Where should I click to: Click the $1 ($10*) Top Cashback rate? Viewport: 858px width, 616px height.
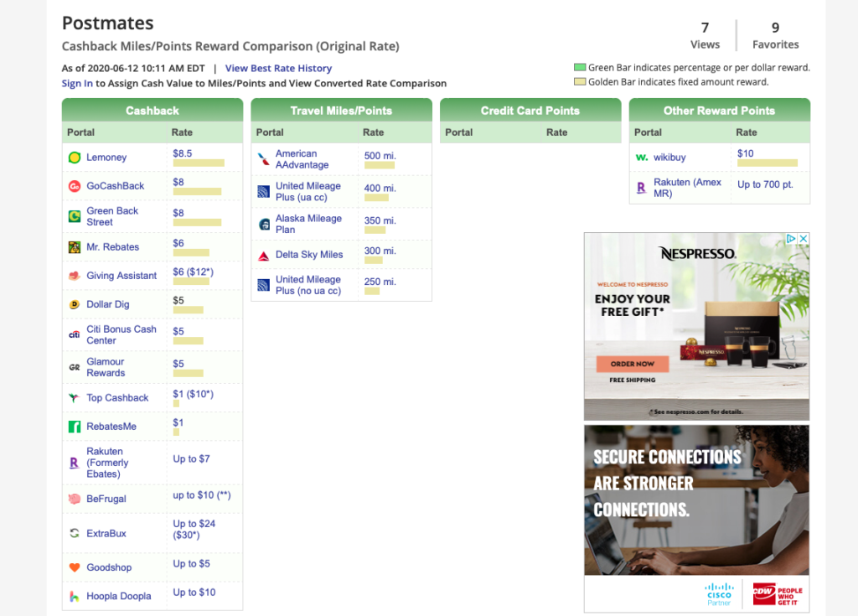click(194, 394)
